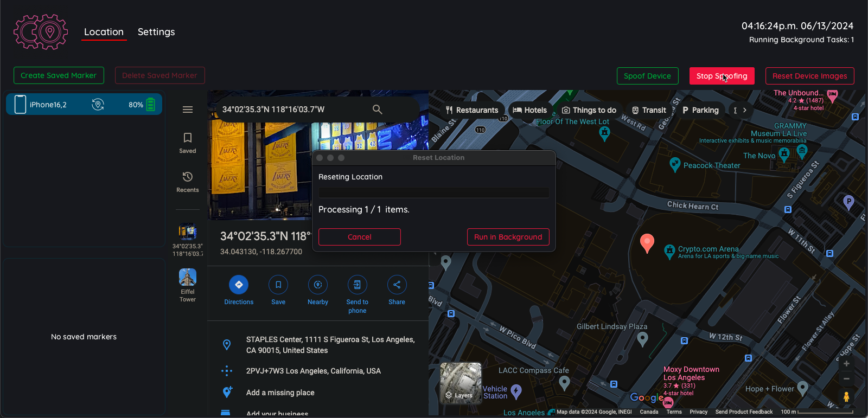Screen dimensions: 868x418
Task: Cancel the Reset Location dialog
Action: tap(359, 237)
